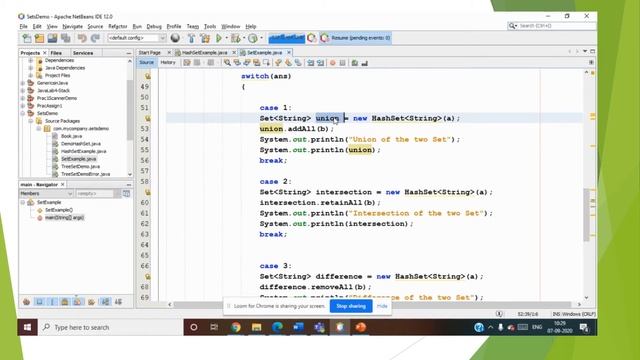Click the Clean and Build Project icon
The height and width of the screenshot is (360, 640).
205,38
